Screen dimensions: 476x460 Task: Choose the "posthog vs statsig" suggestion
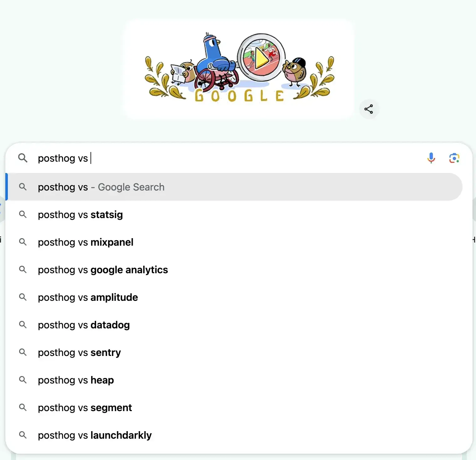(80, 215)
